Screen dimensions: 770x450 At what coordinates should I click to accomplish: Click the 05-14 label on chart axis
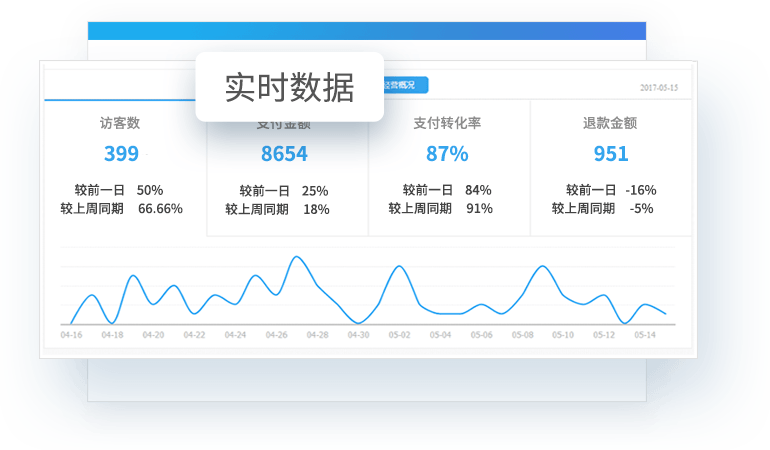pyautogui.click(x=645, y=335)
